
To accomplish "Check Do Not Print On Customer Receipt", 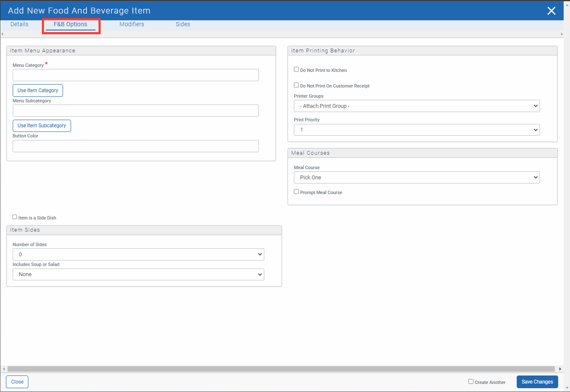I will point(296,85).
